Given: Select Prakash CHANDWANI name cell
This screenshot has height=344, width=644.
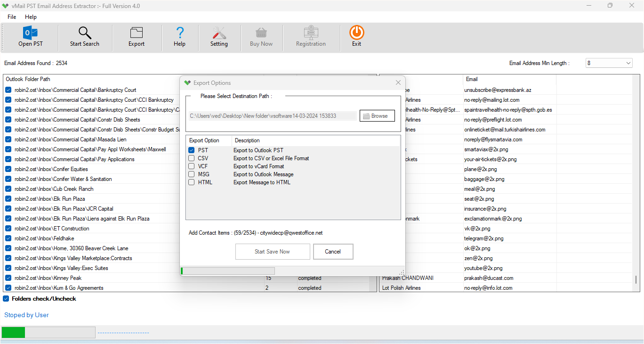Looking at the screenshot, I should tap(408, 278).
